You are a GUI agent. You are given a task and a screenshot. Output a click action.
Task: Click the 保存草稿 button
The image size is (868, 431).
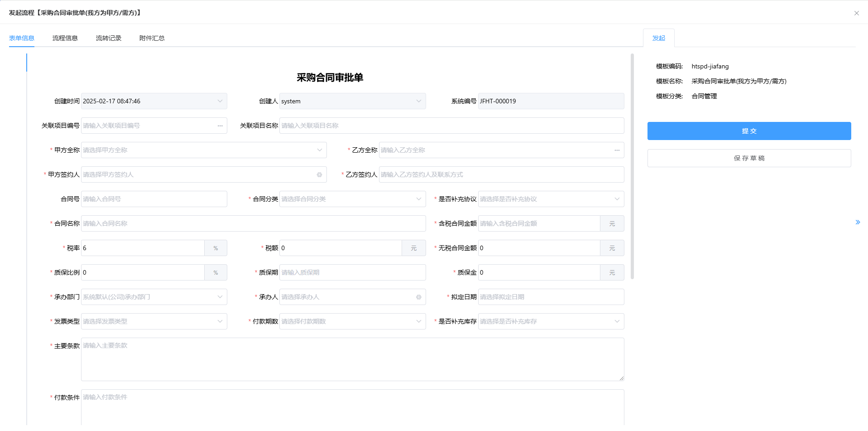(x=749, y=158)
